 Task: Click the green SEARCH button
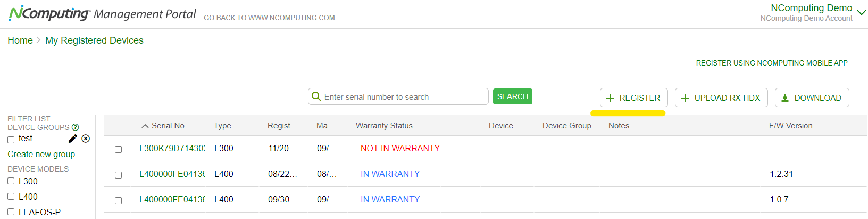point(513,96)
